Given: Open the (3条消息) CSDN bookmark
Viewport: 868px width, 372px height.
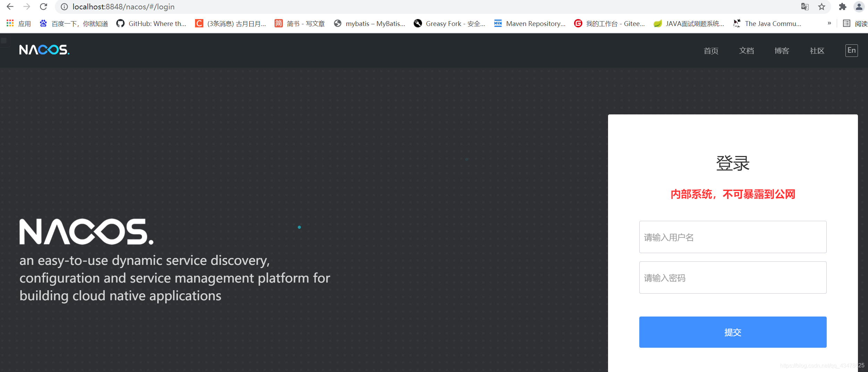Looking at the screenshot, I should click(x=230, y=24).
